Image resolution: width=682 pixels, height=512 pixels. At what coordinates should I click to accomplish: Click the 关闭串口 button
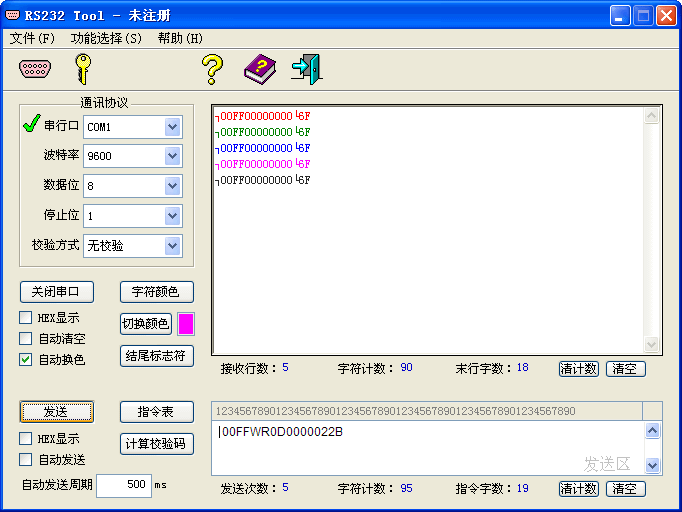(x=57, y=291)
